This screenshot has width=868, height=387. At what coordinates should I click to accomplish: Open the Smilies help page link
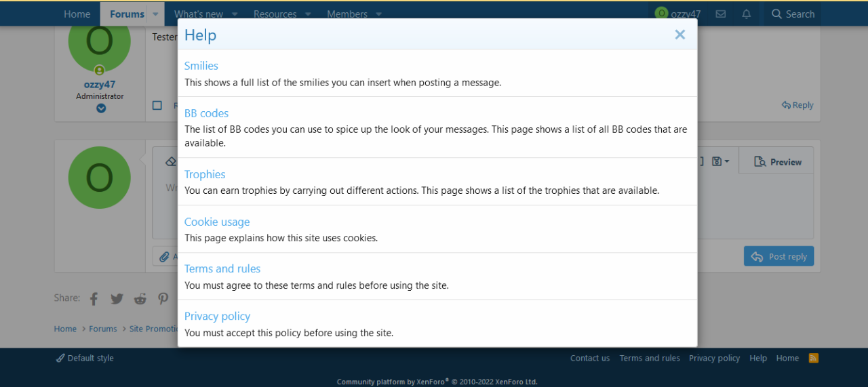(201, 66)
